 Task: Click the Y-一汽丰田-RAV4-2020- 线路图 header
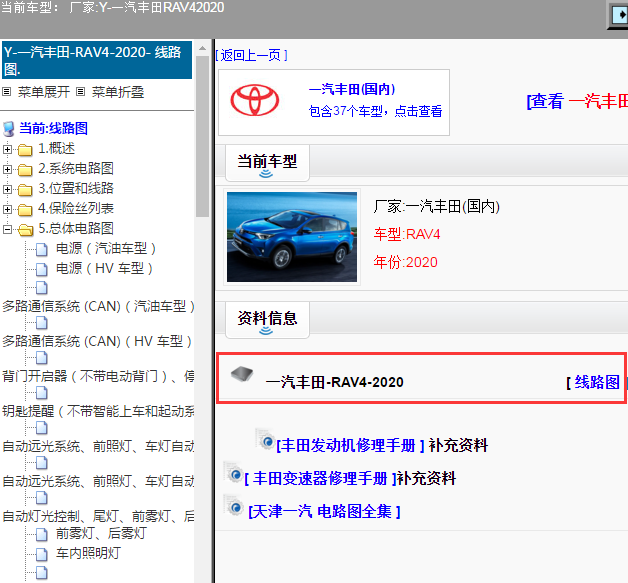pyautogui.click(x=97, y=60)
